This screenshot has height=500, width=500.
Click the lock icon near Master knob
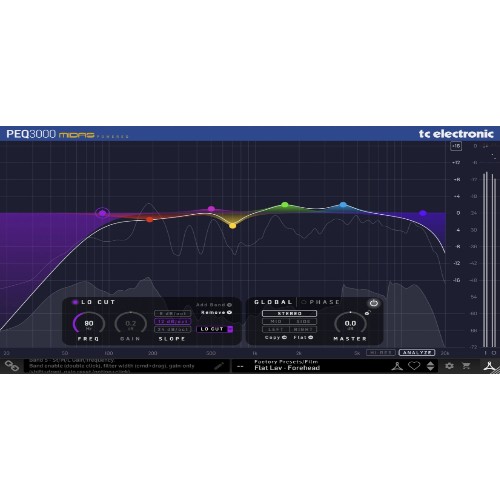[367, 313]
